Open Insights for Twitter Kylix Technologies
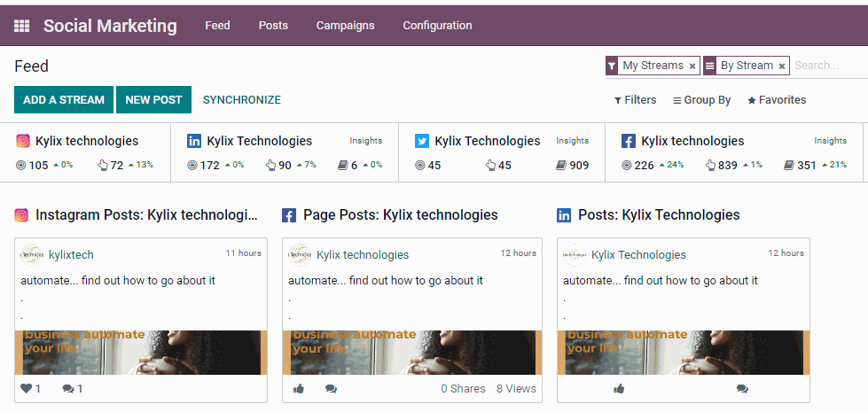The width and height of the screenshot is (868, 412). [573, 141]
